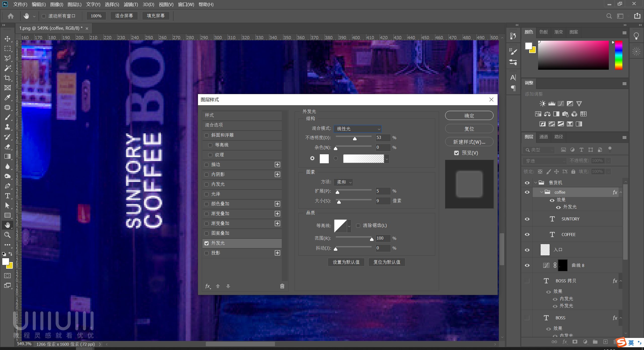Enable the Satin (光泽) checkbox
Image resolution: width=644 pixels, height=350 pixels.
(x=207, y=194)
